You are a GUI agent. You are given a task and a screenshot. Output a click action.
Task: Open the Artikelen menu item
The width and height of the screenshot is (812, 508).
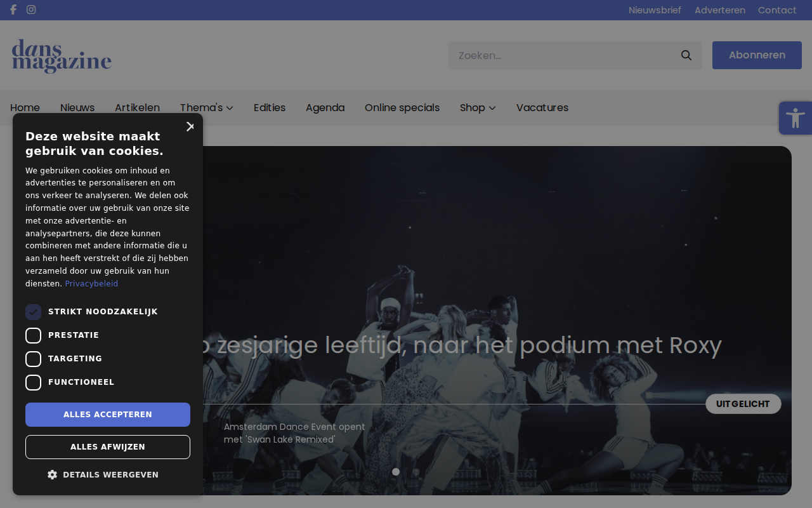click(137, 108)
